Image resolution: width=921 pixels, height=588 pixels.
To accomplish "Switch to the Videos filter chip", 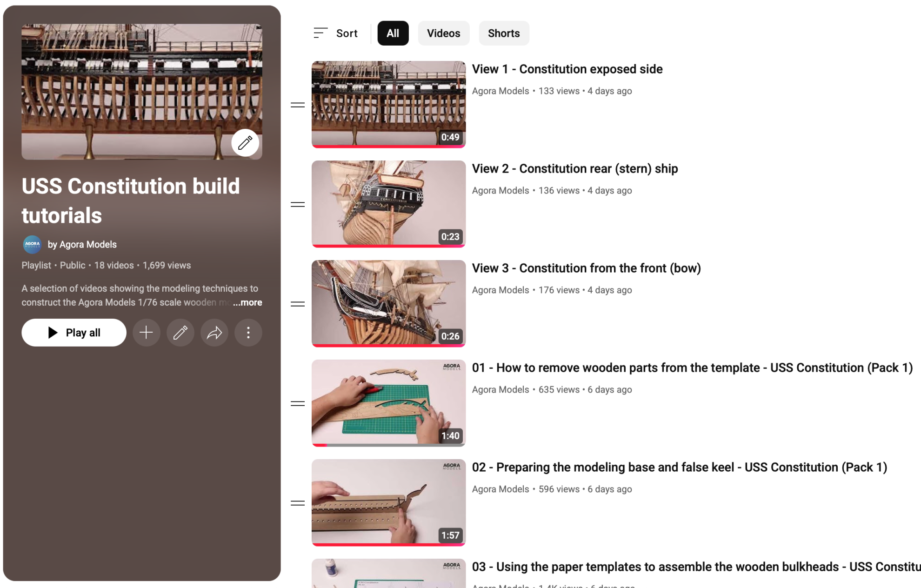I will pyautogui.click(x=444, y=33).
